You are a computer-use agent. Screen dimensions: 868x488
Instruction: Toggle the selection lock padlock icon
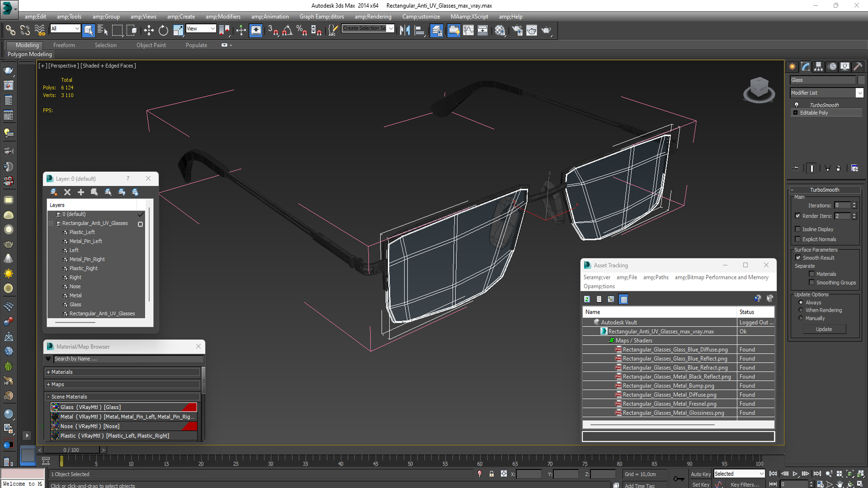click(x=491, y=474)
